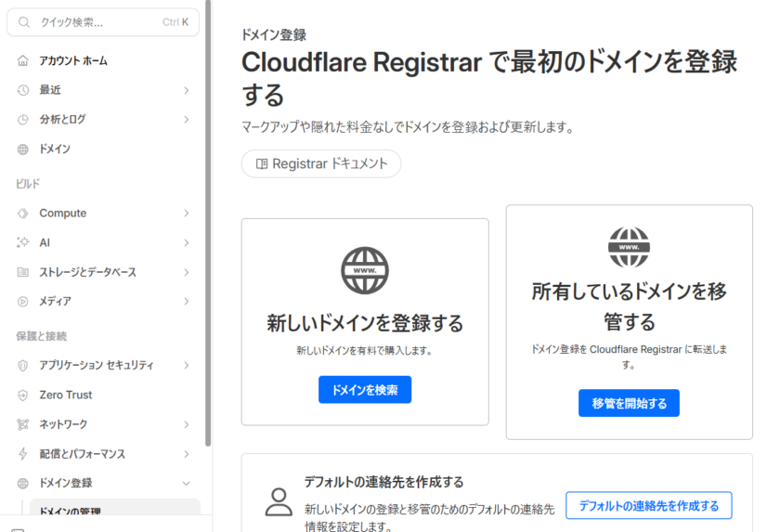Click the 保護と接続 section label
Image resolution: width=780 pixels, height=532 pixels.
41,336
